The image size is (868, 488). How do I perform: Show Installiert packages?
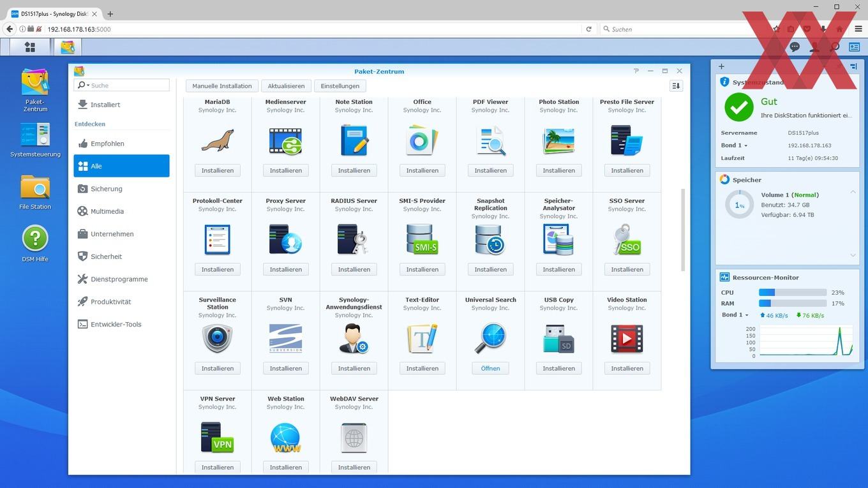click(x=121, y=105)
